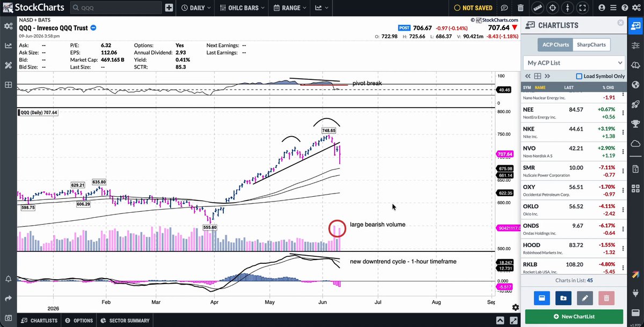Image resolution: width=644 pixels, height=327 pixels.
Task: Click the chart settings gear near the chart corner
Action: coord(515,307)
